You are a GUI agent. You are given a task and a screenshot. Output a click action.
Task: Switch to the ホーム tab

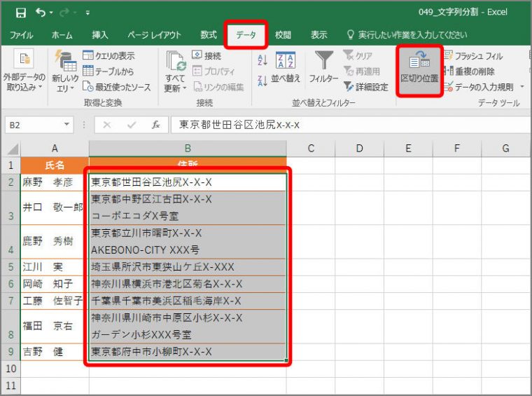point(62,34)
